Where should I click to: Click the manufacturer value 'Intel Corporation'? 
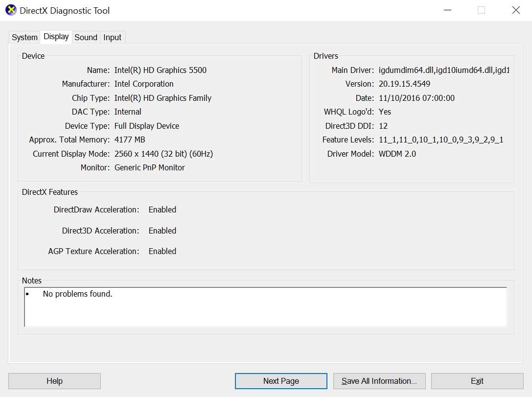coord(144,84)
